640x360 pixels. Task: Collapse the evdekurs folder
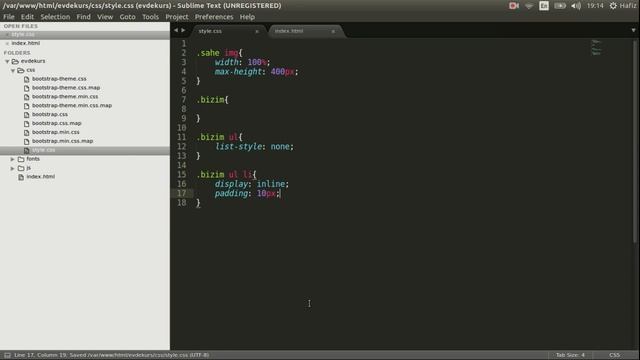7,61
